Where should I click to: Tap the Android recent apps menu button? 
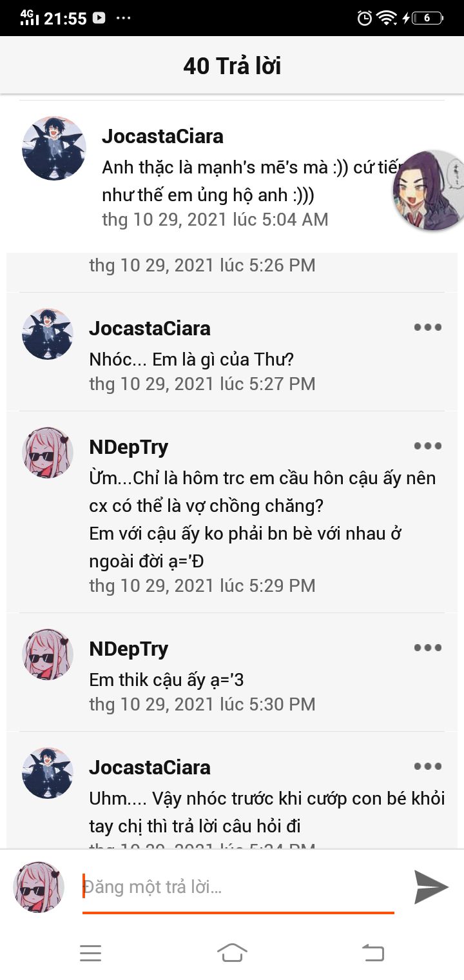click(90, 953)
